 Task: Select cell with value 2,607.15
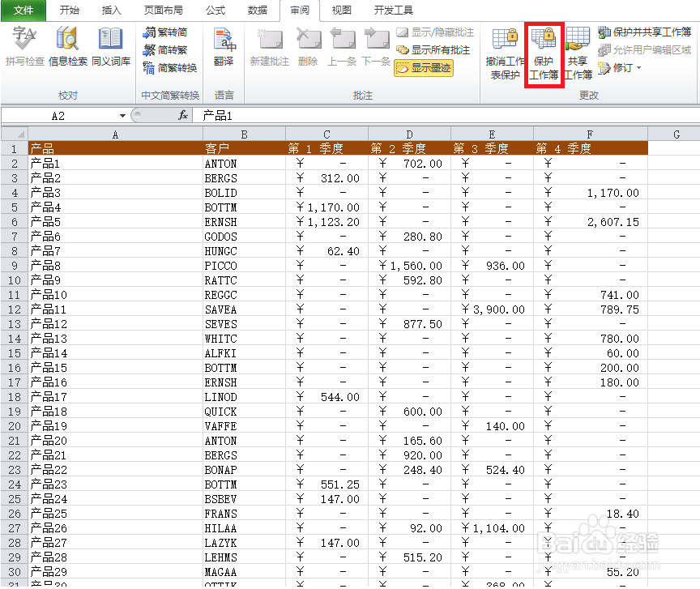(x=590, y=222)
